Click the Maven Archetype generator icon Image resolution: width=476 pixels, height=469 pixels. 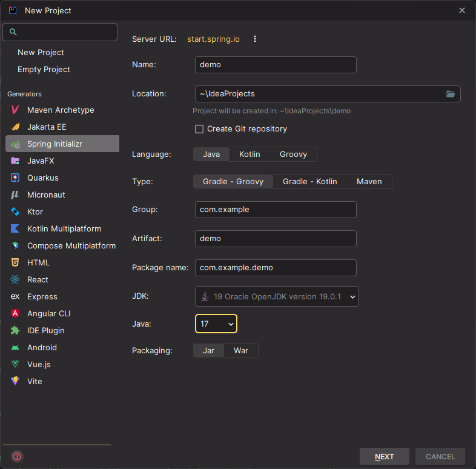15,110
